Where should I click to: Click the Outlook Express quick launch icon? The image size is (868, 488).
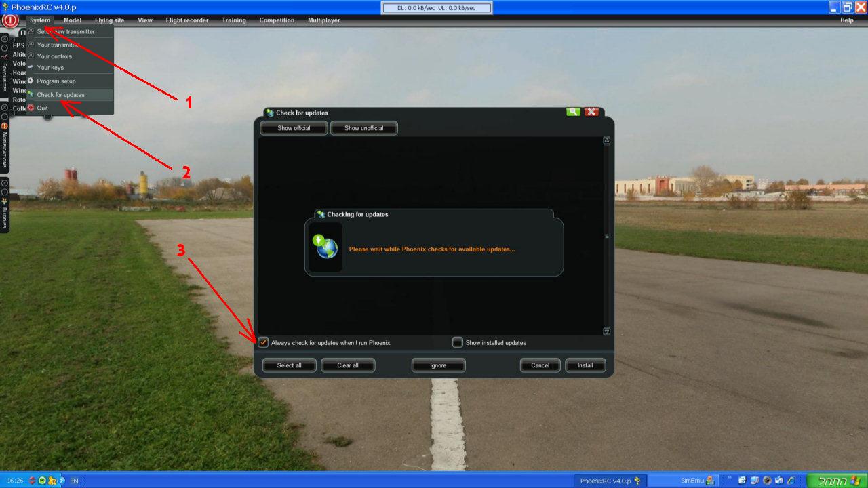(778, 481)
